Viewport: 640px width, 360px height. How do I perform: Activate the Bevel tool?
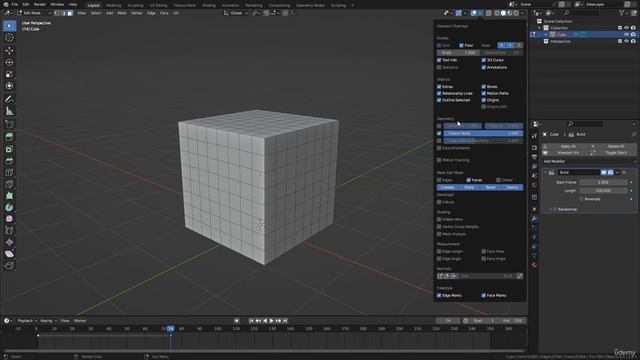(9, 161)
